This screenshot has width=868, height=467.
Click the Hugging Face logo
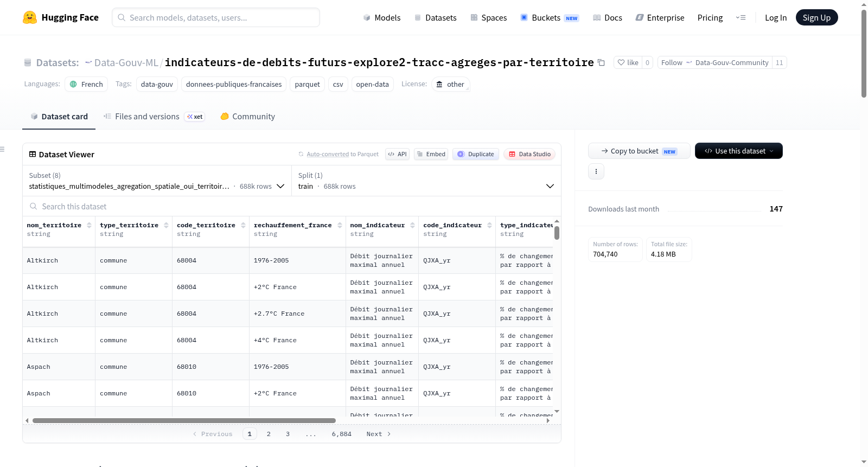[x=61, y=17]
